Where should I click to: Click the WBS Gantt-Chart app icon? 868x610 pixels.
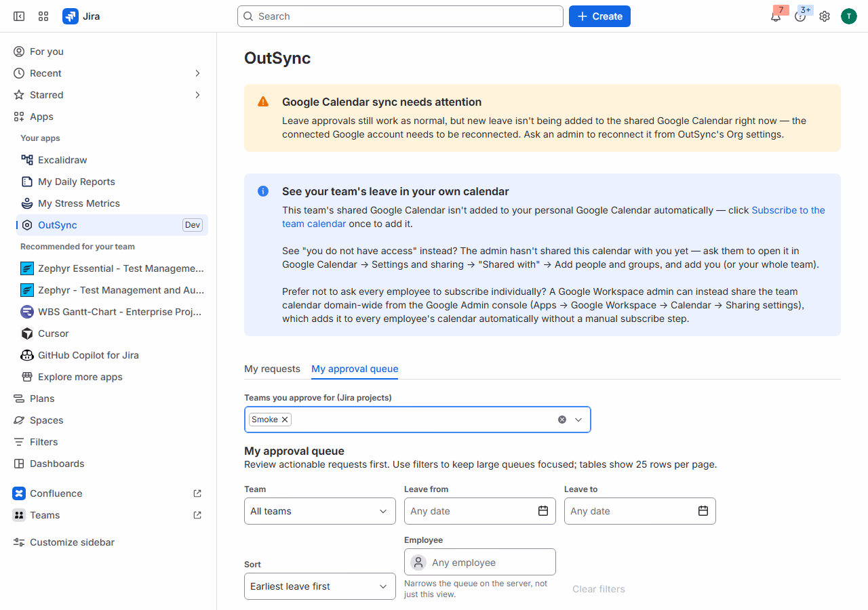click(27, 312)
